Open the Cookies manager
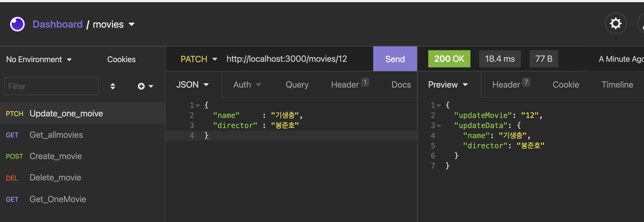Viewport: 644px width, 222px height. pos(121,60)
